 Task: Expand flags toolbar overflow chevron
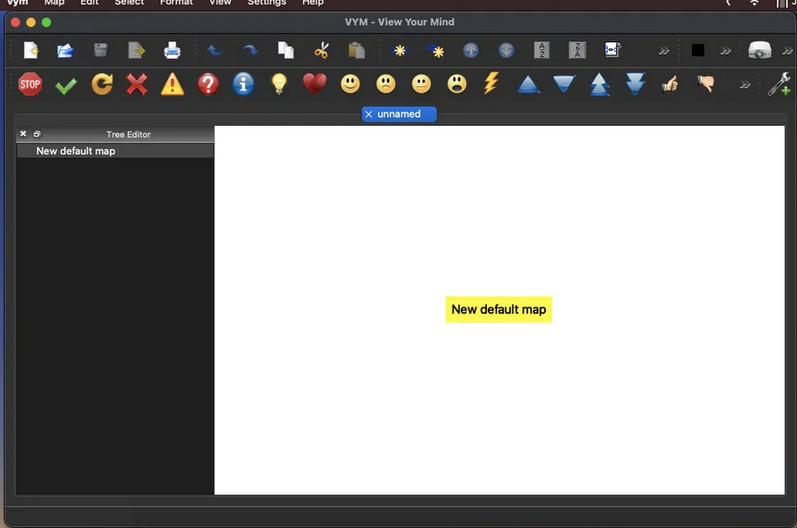[745, 85]
